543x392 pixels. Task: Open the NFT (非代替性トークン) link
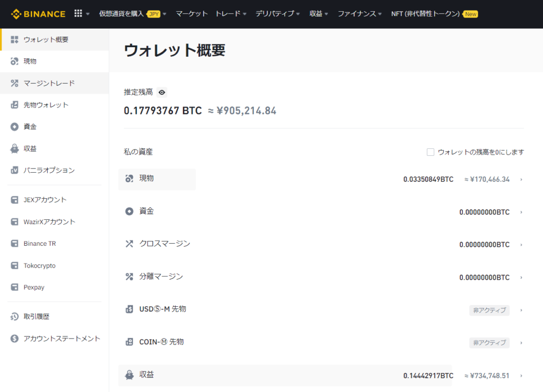(x=425, y=14)
